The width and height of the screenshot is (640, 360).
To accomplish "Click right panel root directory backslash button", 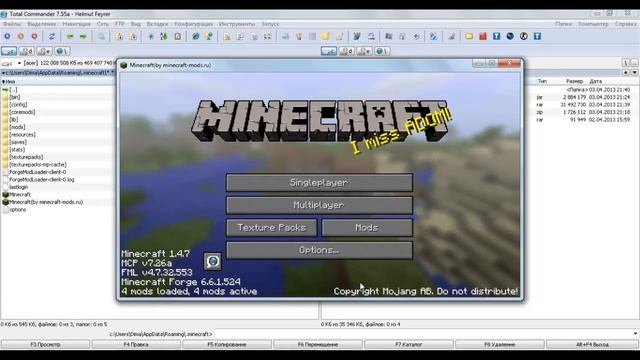I will pyautogui.click(x=625, y=63).
